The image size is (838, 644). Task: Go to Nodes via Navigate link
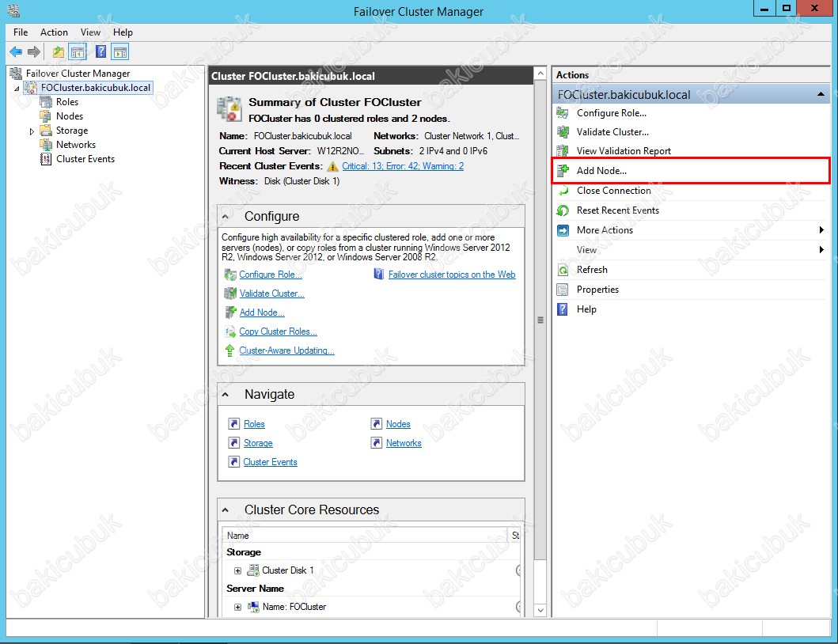click(x=398, y=424)
